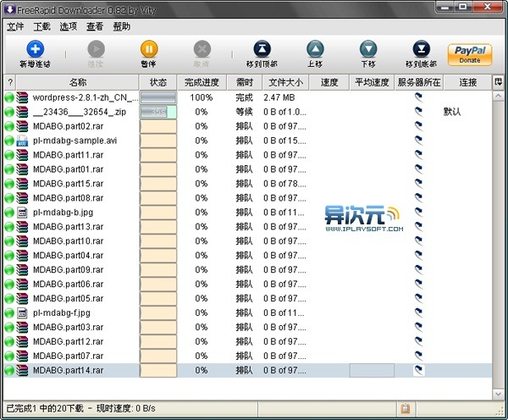Click the 移到底部 move to bottom icon
508x420 pixels.
point(421,49)
